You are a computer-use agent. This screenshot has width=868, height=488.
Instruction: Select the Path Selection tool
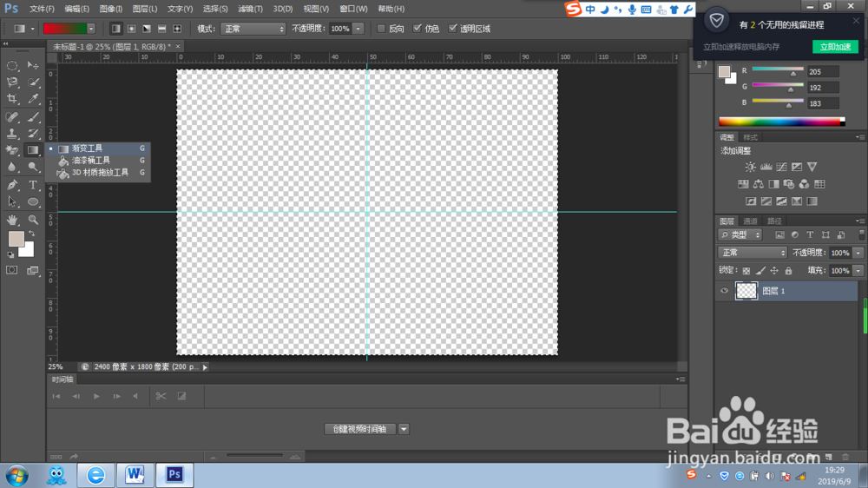tap(12, 201)
